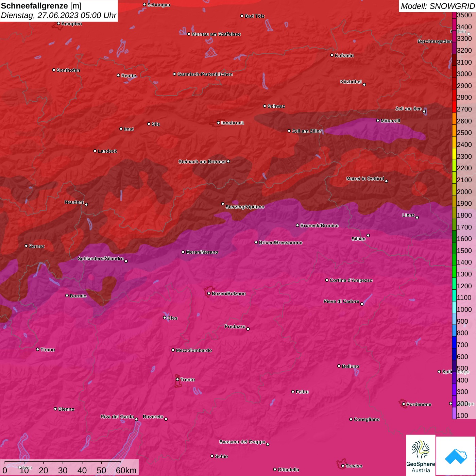Click the Modell: SNOWGRID label
The image size is (476, 476).
click(x=438, y=6)
